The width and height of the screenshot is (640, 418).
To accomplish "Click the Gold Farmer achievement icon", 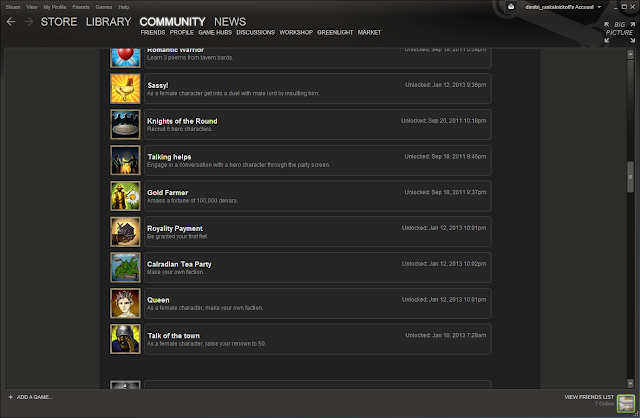I will pos(125,196).
